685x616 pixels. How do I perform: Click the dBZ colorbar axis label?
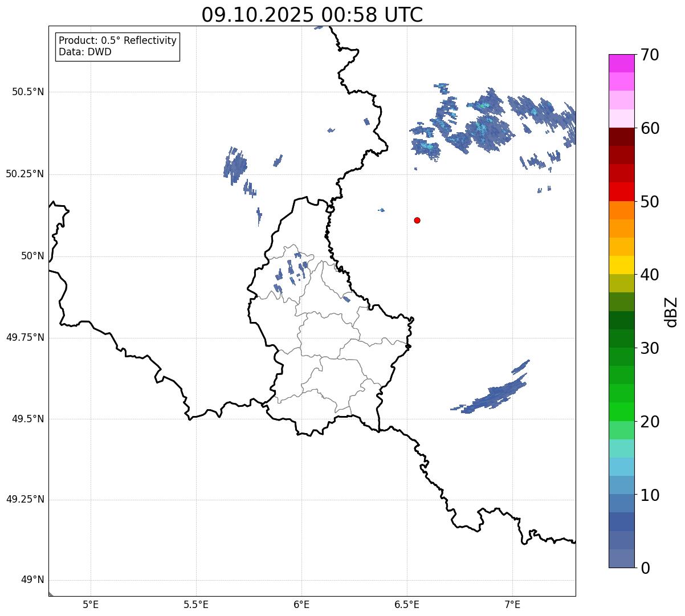point(671,312)
